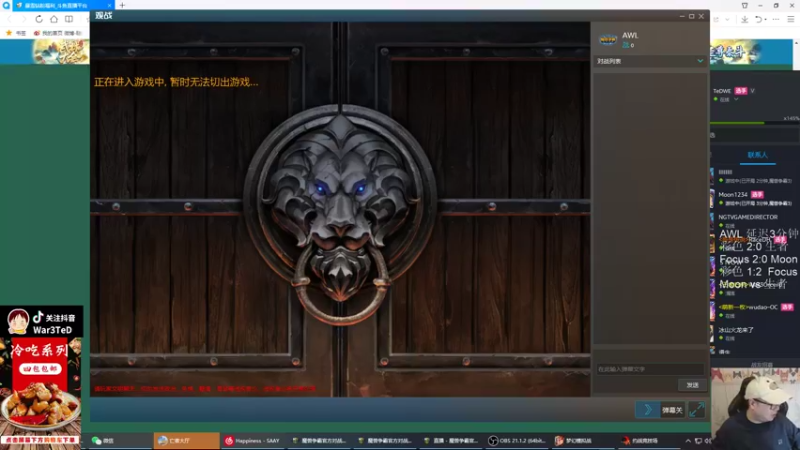
Task: Open the highlighted orange taskbar item
Action: [186, 440]
